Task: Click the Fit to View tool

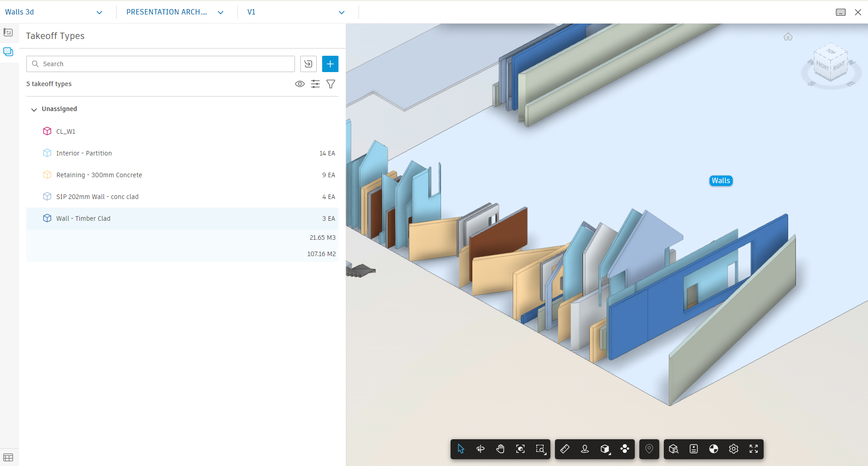Action: click(520, 449)
